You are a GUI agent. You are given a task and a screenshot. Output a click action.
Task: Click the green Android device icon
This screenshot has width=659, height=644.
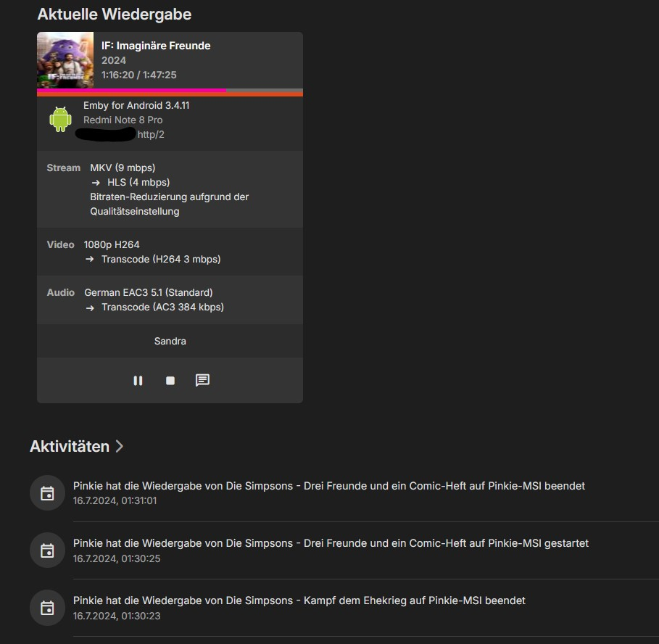click(x=60, y=120)
